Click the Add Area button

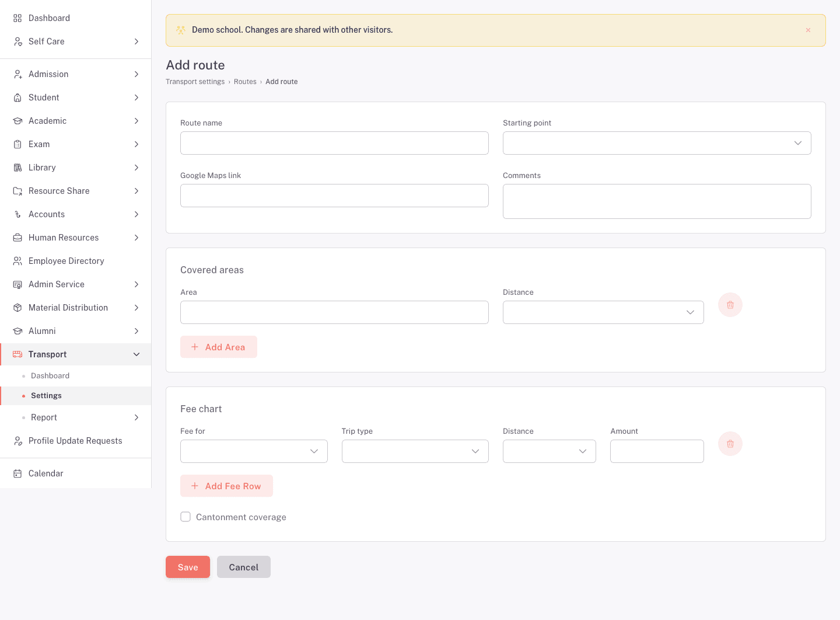[x=219, y=347]
